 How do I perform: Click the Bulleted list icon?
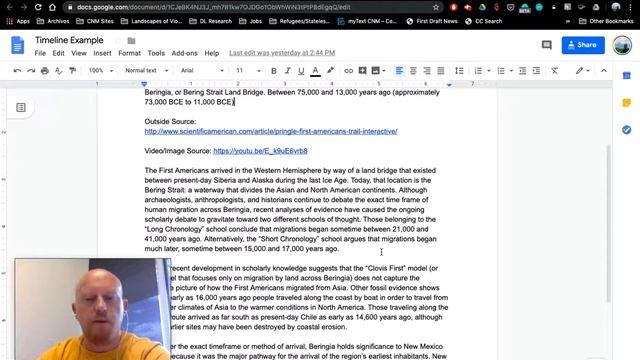(x=501, y=71)
